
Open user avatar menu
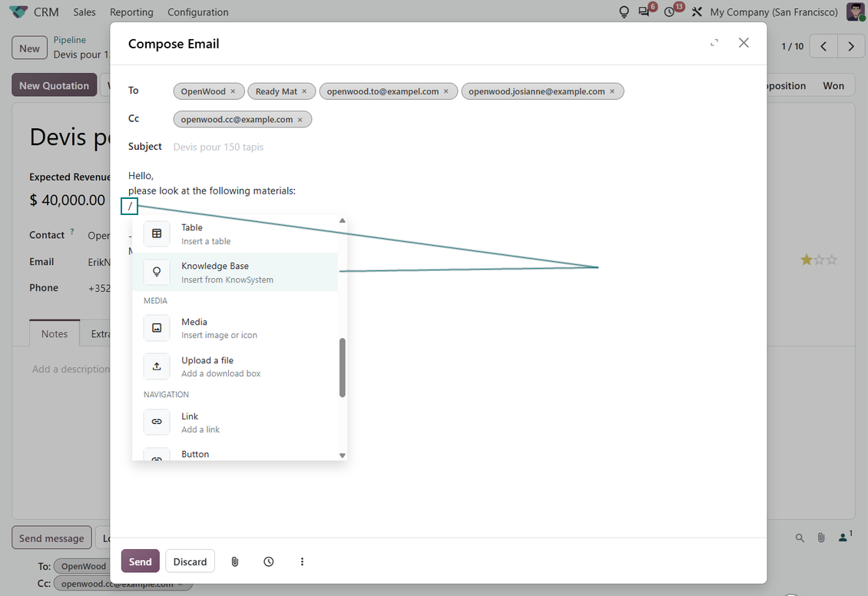click(855, 12)
